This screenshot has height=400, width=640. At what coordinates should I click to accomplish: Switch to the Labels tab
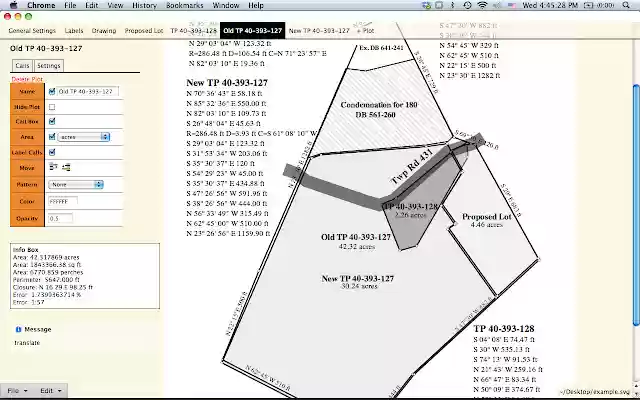point(74,31)
